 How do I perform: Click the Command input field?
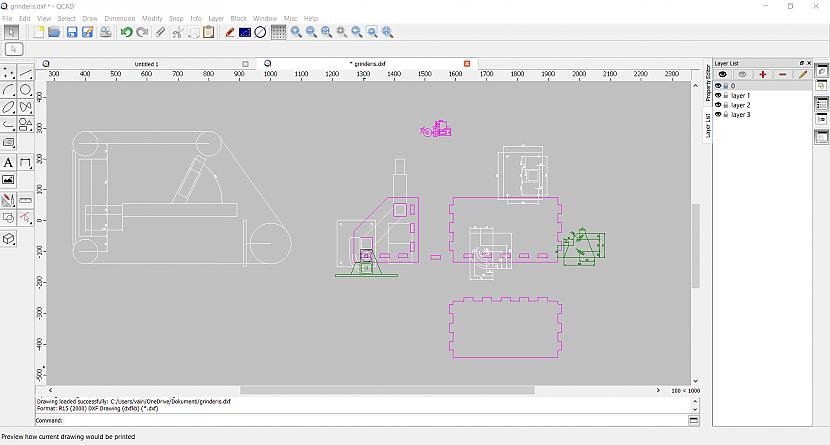coord(375,420)
